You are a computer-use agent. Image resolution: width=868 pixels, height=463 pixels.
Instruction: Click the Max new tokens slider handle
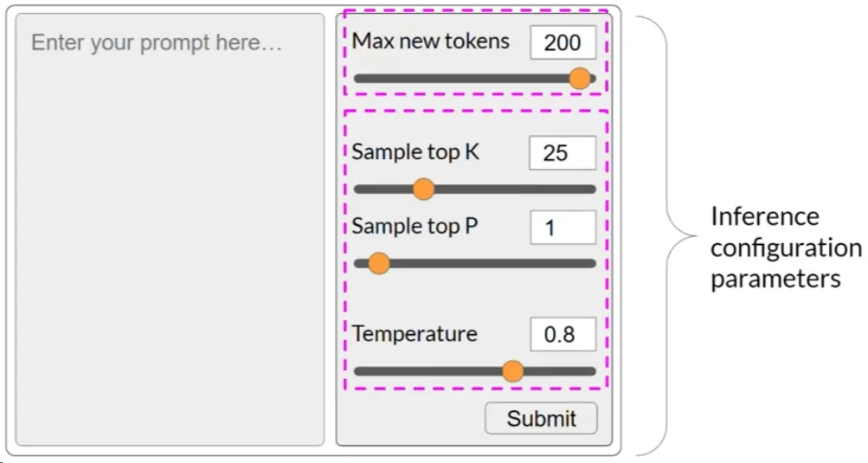pos(580,79)
